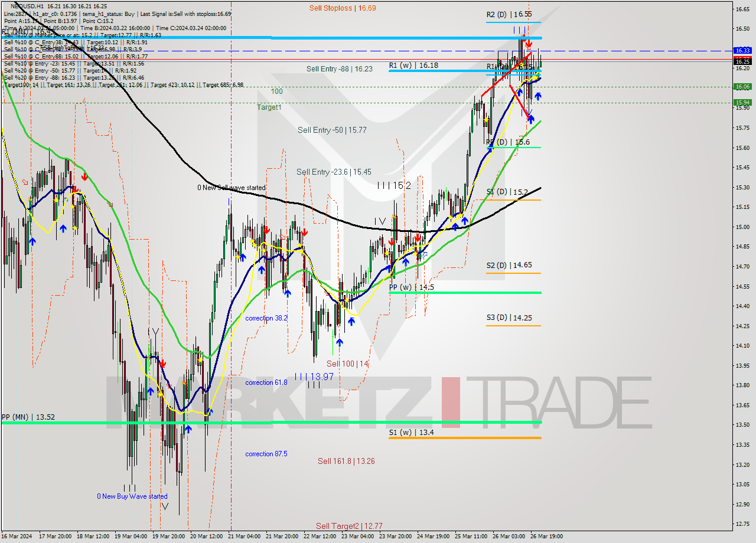Viewport: 756px width, 543px height.
Task: Select the 'correction 61.8' label
Action: point(266,382)
